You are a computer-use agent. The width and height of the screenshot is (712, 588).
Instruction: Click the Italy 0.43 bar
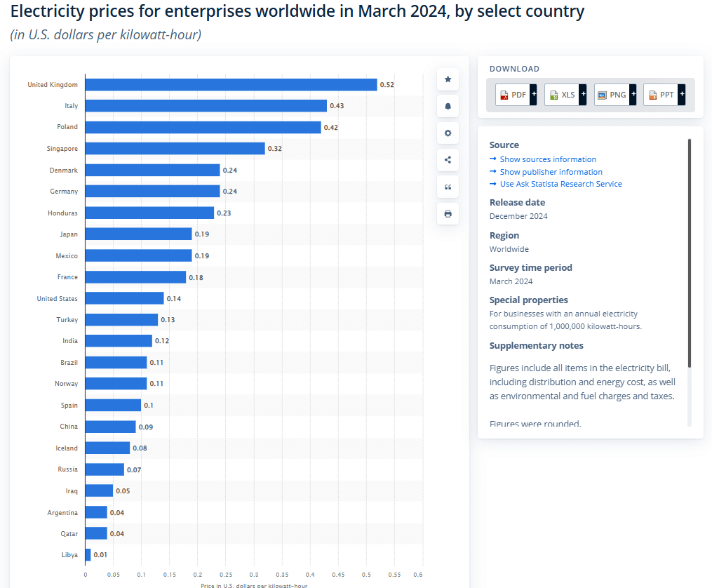[206, 106]
